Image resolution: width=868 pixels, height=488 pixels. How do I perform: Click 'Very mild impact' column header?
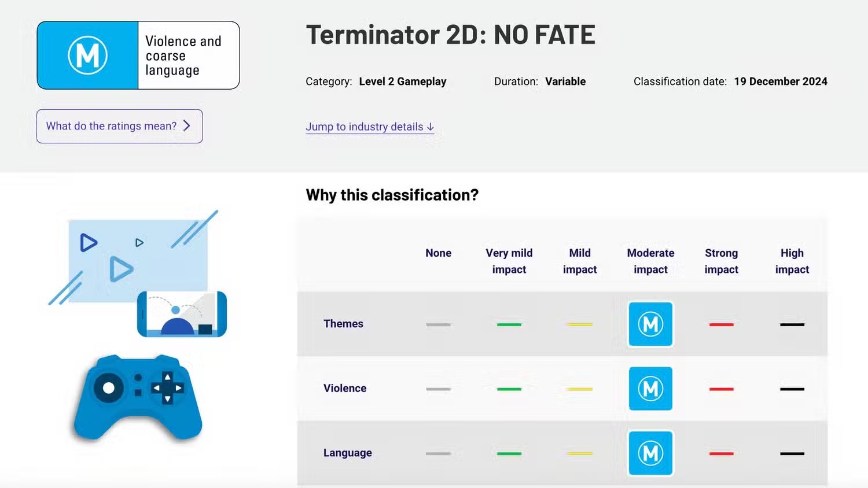click(x=509, y=261)
